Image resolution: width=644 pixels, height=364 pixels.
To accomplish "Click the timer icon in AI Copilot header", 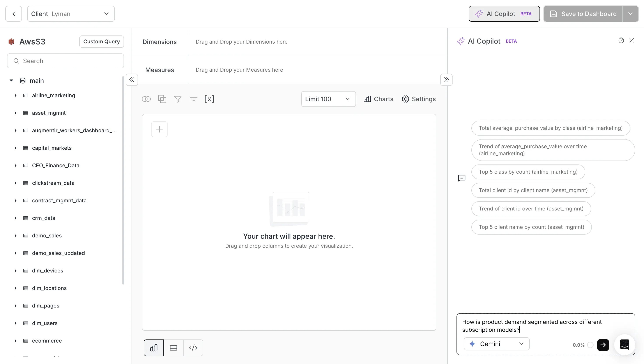I will pos(621,41).
